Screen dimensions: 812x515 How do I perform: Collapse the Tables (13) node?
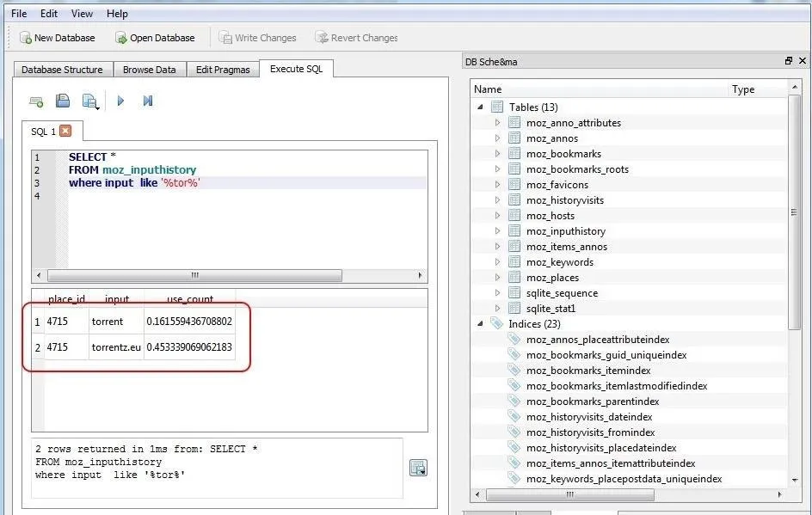click(480, 107)
